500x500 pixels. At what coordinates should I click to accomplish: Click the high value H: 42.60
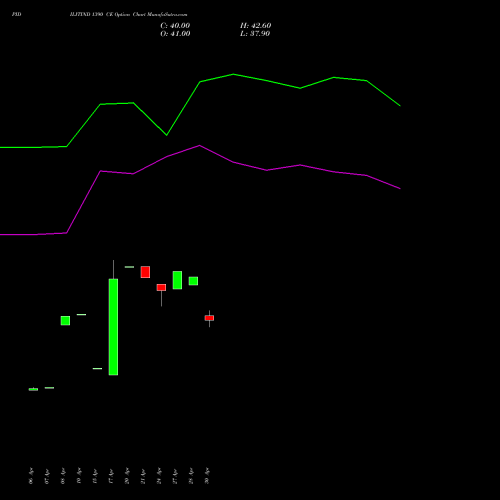point(255,26)
